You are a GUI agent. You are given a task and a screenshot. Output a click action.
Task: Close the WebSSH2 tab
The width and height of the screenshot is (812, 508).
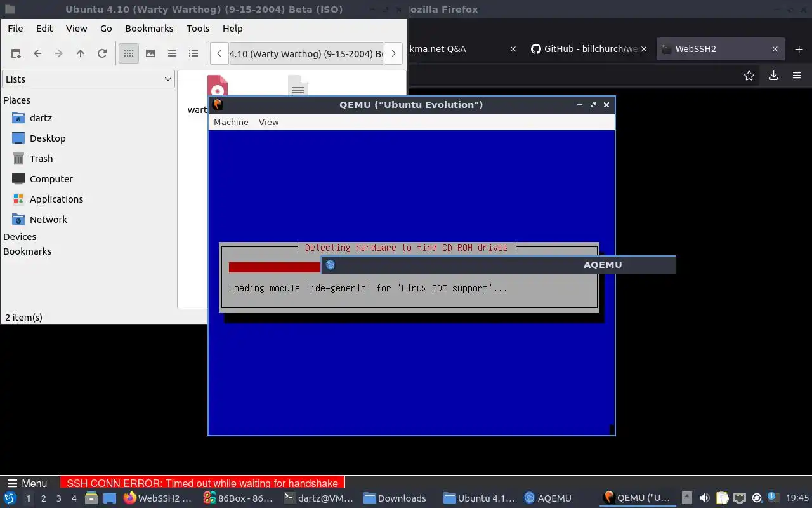coord(775,49)
